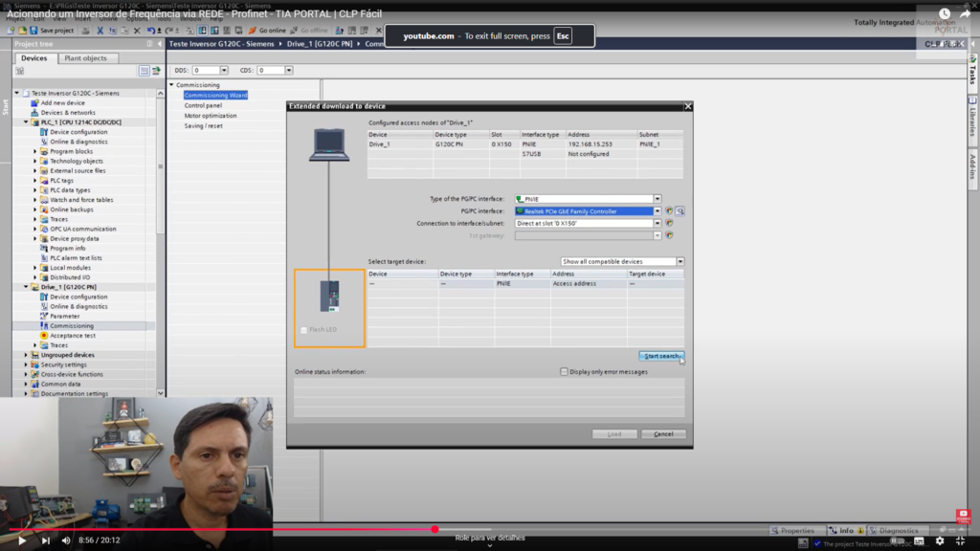Click shield icon next to PG/PC interface
The height and width of the screenshot is (551, 980).
[669, 211]
